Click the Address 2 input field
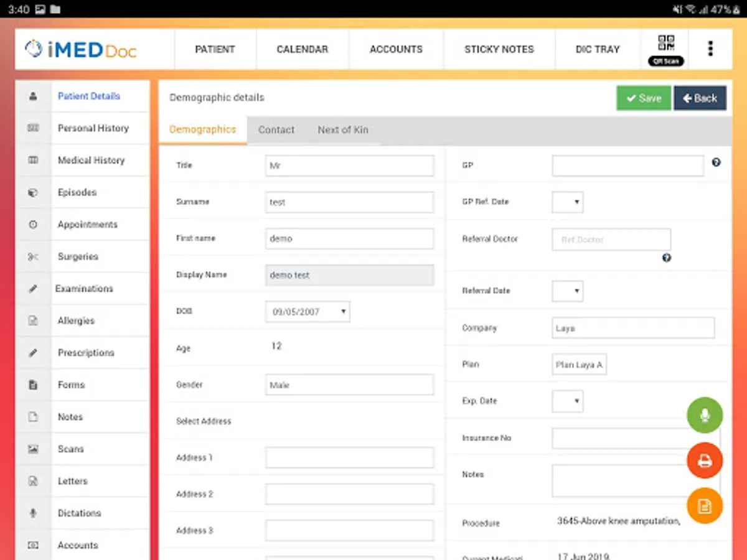 click(x=349, y=495)
